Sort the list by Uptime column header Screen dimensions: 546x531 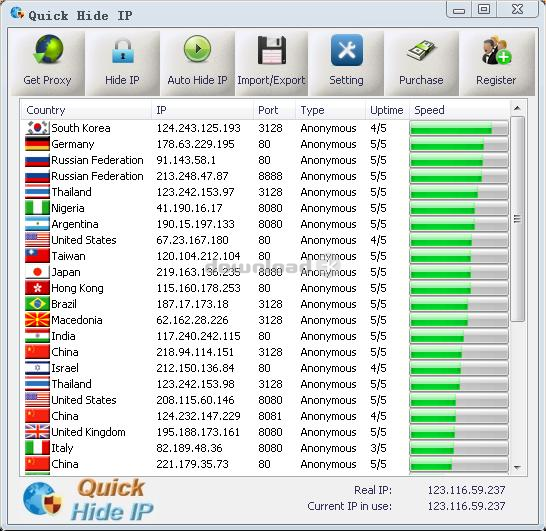(x=387, y=110)
